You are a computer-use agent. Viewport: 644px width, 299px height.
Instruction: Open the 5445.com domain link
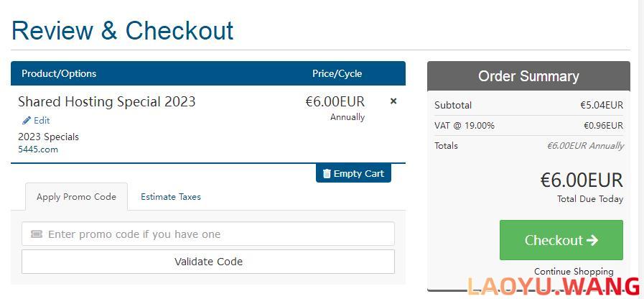[x=38, y=149]
